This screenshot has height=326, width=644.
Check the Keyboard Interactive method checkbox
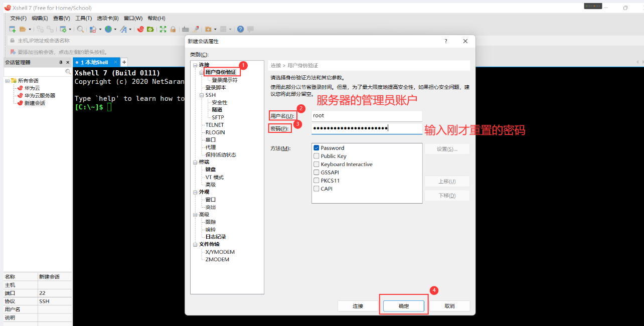[316, 164]
